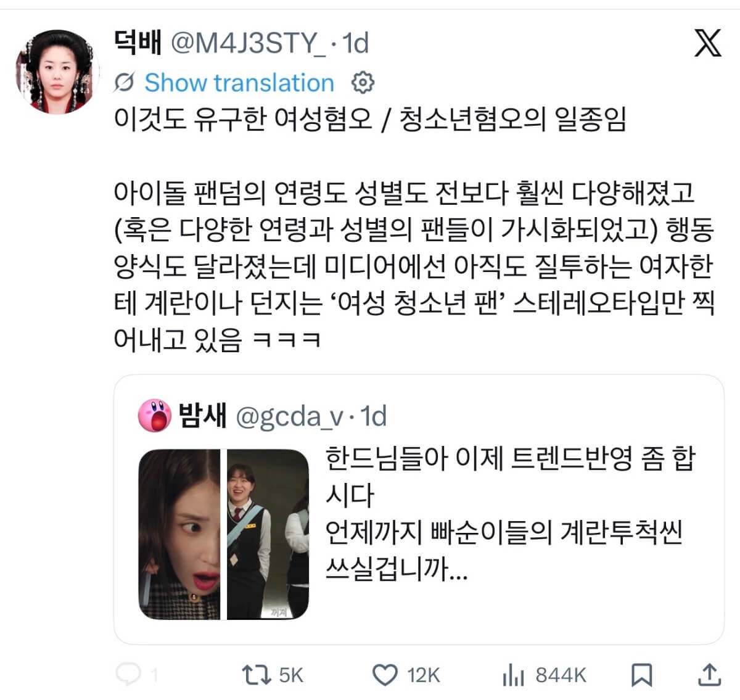The height and width of the screenshot is (700, 740).
Task: Open 덕배 profile avatar
Action: (57, 71)
